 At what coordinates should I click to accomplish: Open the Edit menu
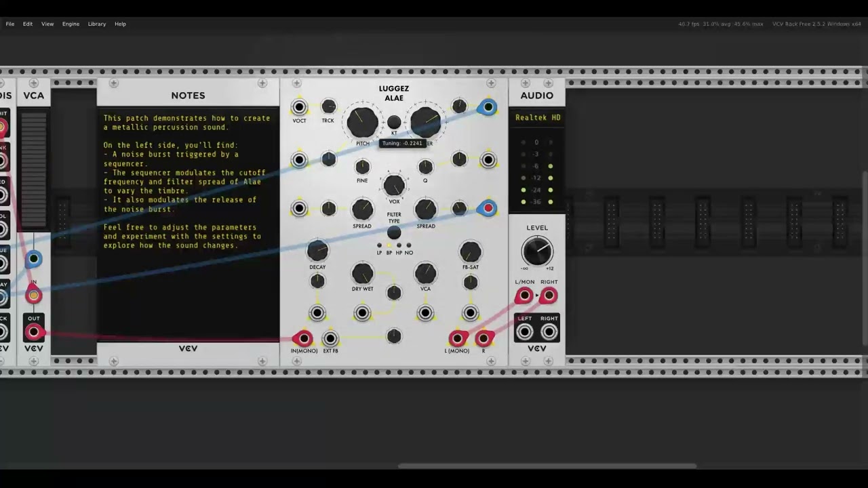point(28,24)
